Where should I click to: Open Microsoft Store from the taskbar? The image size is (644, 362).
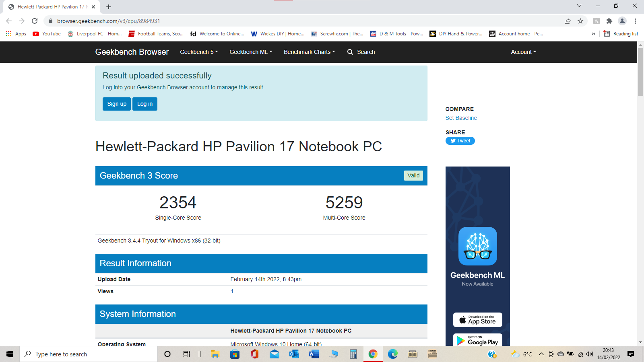click(x=235, y=354)
